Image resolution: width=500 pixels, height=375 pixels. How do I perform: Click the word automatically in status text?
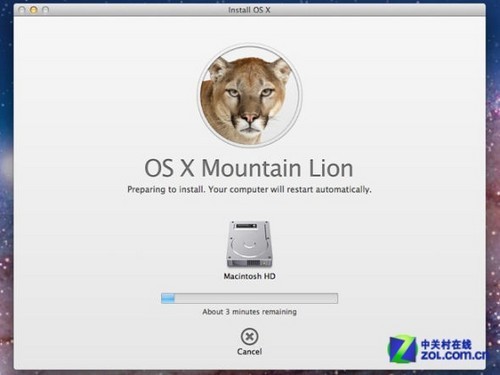coord(343,190)
